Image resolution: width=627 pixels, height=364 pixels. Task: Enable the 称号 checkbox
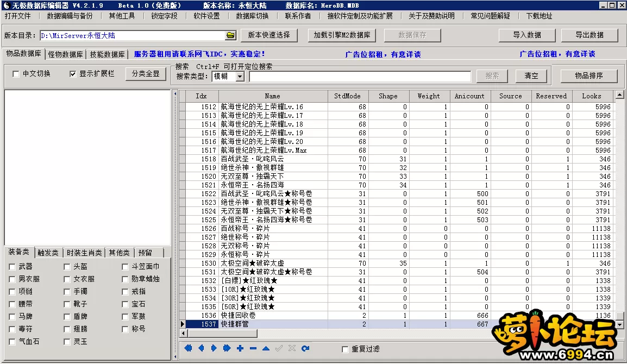[125, 329]
